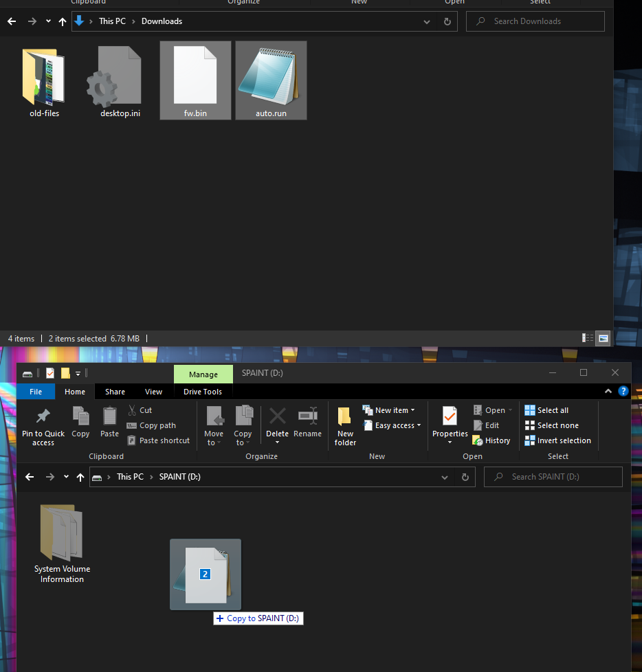
Task: Click Copy path in the Clipboard group
Action: (x=151, y=425)
